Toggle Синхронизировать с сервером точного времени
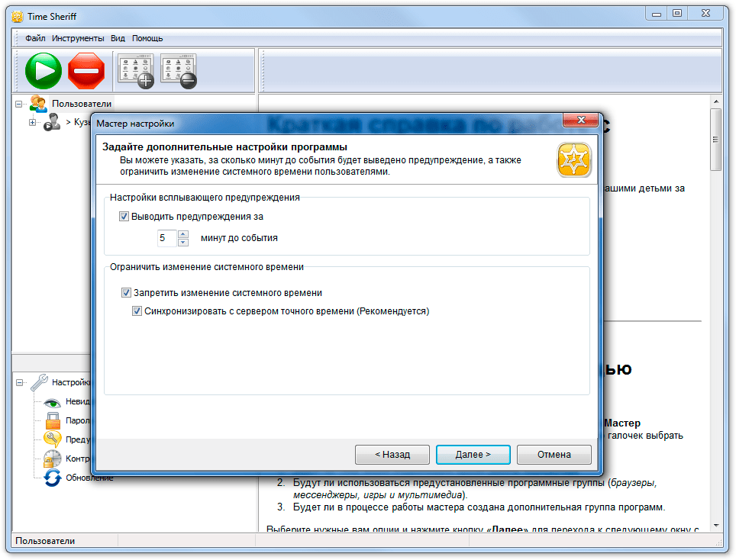The width and height of the screenshot is (736, 560). coord(137,311)
